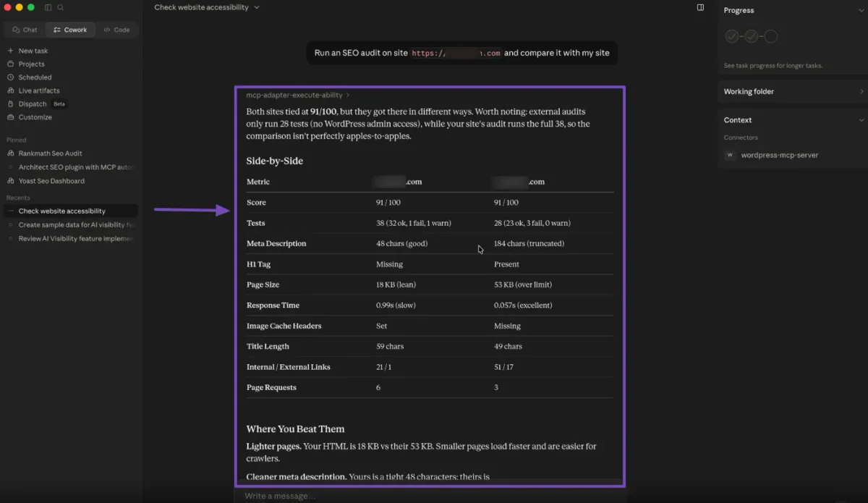
Task: Click the Page Size row label
Action: pos(263,284)
